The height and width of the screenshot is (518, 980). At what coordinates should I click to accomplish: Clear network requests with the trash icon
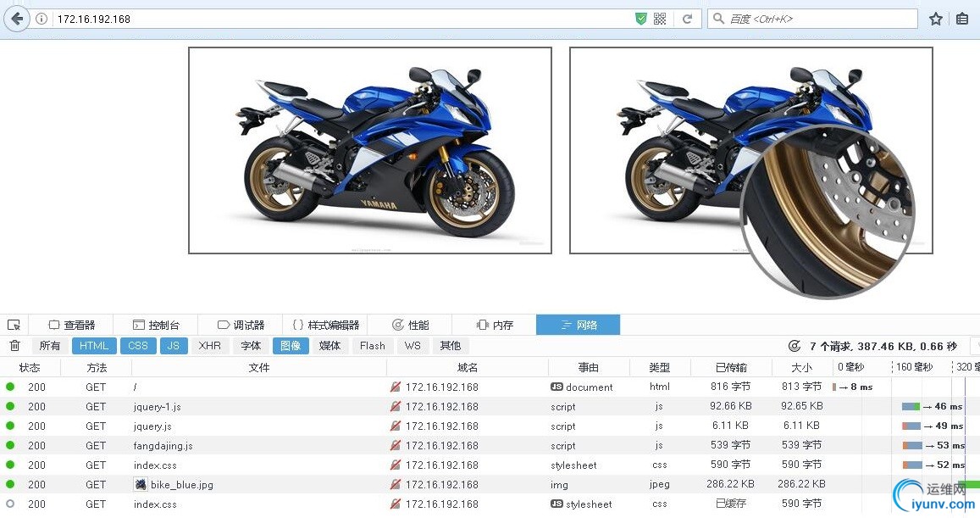click(x=15, y=345)
